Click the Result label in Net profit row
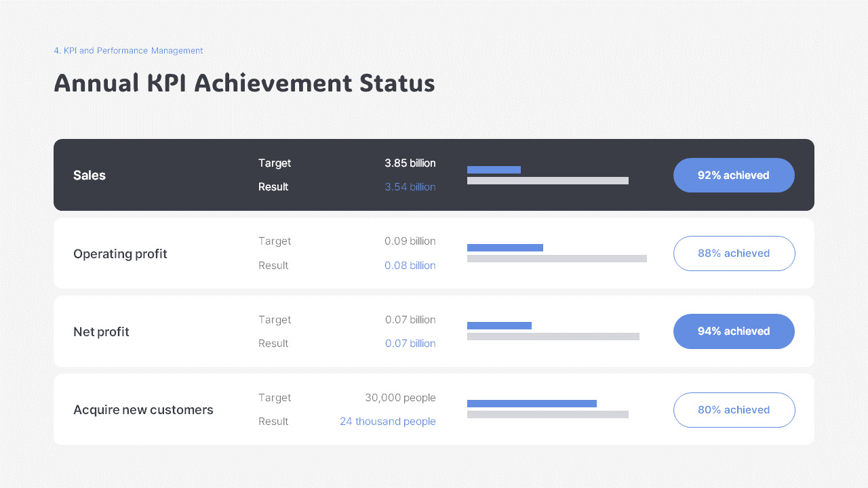Viewport: 868px width, 488px height. (x=273, y=344)
